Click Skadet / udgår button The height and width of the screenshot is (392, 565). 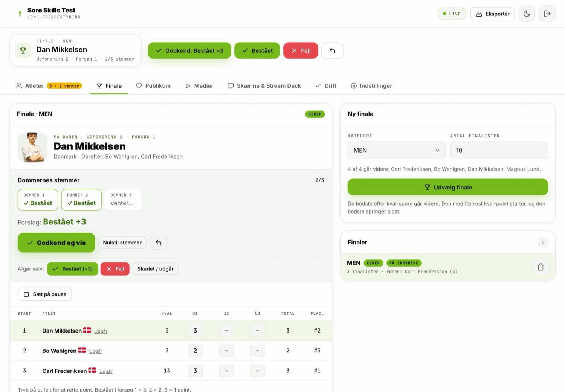click(156, 269)
